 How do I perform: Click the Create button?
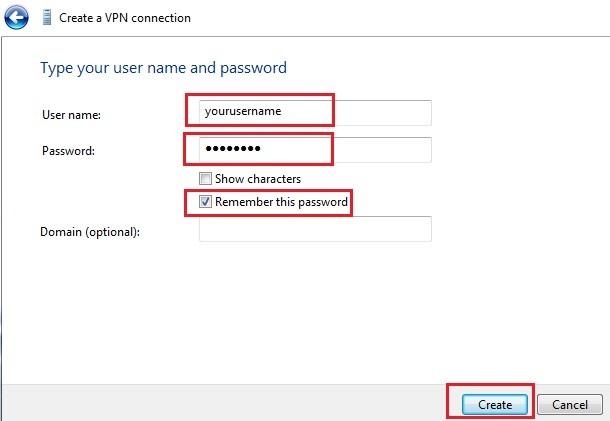pos(495,405)
